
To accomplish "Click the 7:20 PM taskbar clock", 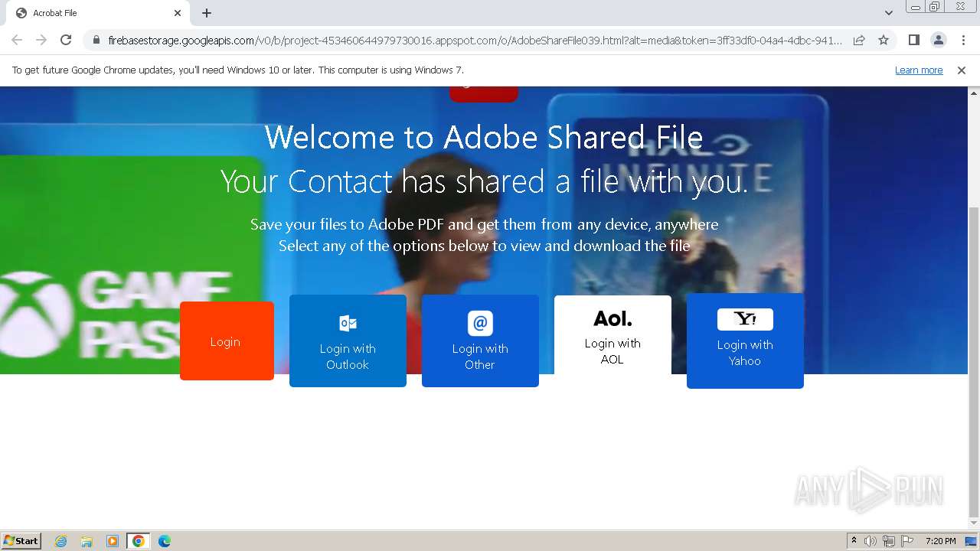I will tap(940, 541).
